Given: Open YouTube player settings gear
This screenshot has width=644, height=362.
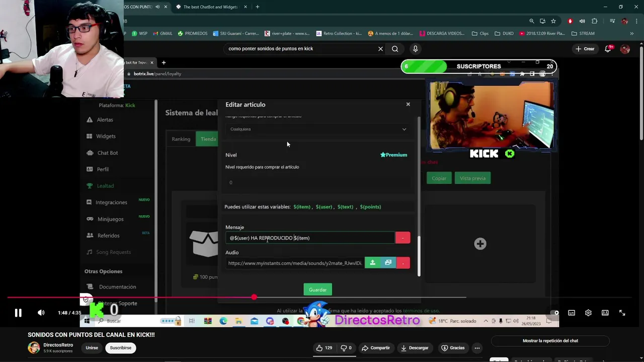Looking at the screenshot, I should pyautogui.click(x=588, y=313).
